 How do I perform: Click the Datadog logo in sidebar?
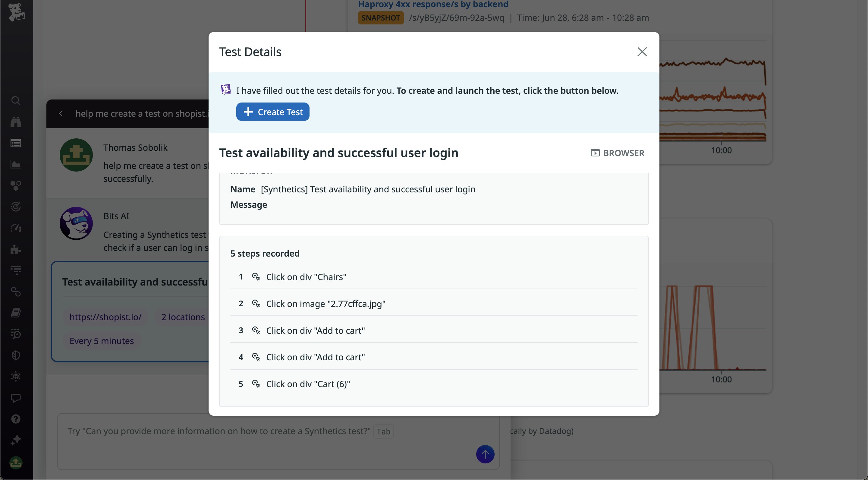point(16,12)
